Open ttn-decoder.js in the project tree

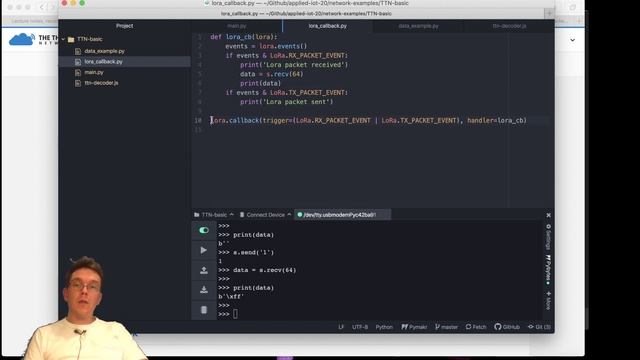(x=101, y=83)
